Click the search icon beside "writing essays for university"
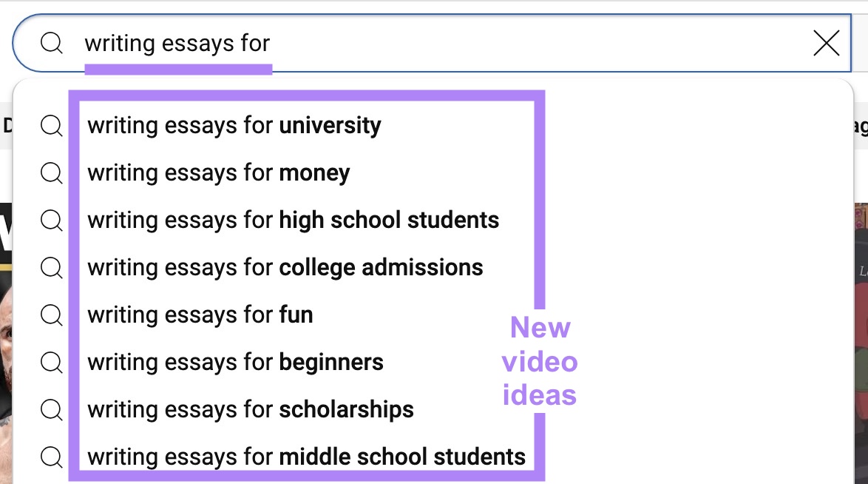The image size is (868, 484). click(51, 126)
